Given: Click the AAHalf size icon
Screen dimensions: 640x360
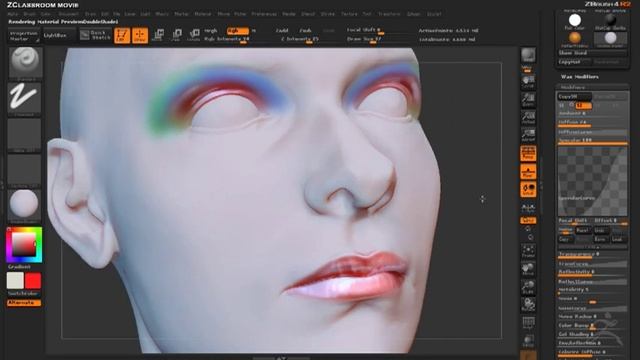Looking at the screenshot, I should point(528,135).
